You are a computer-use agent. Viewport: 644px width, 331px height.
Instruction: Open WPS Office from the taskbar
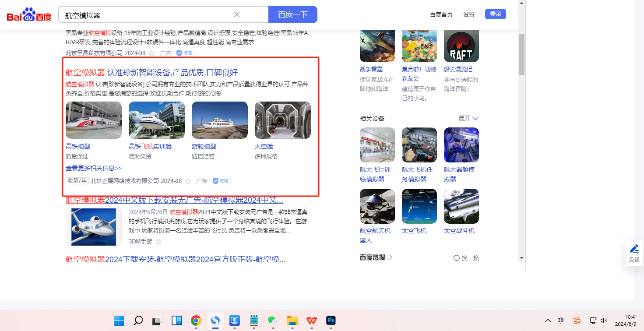tap(312, 320)
